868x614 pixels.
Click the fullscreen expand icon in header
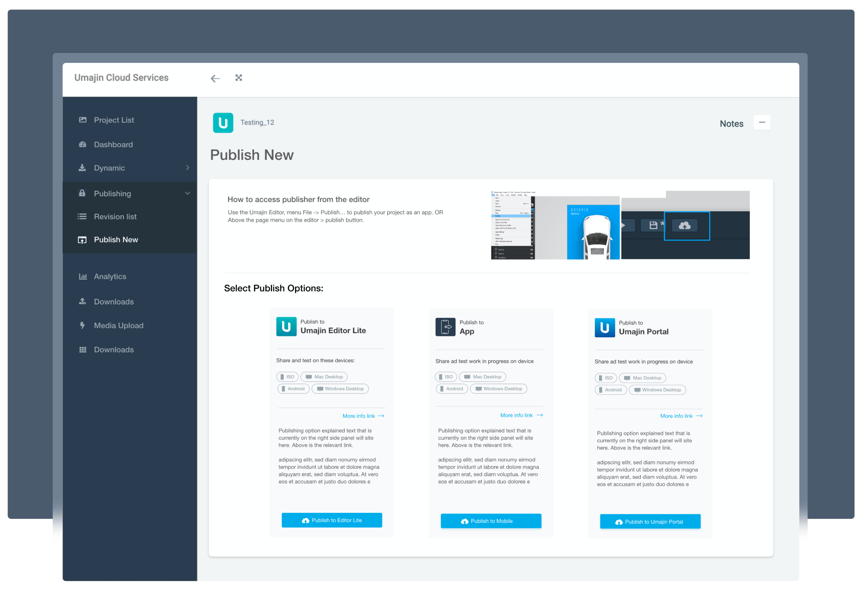[239, 78]
